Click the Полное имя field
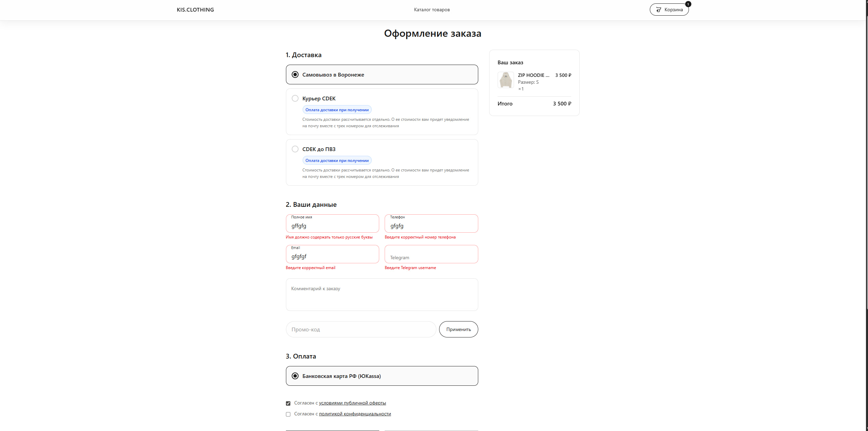 (x=332, y=225)
